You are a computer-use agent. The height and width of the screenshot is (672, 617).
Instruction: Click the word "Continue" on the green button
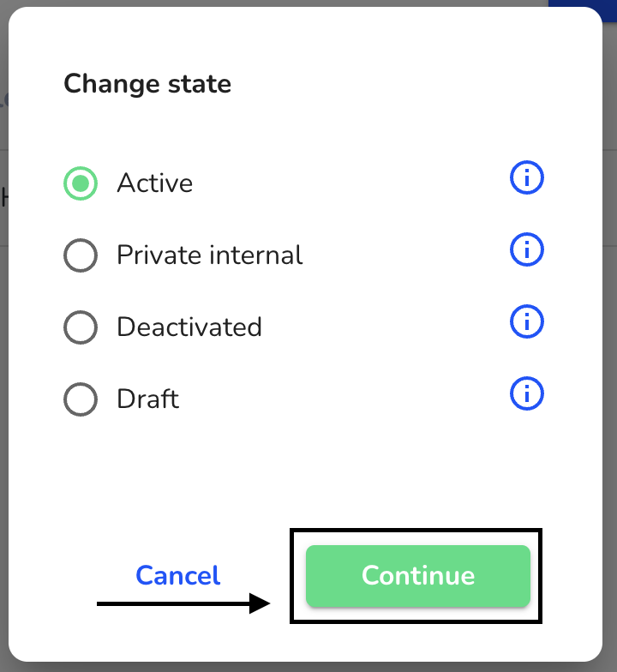point(418,575)
